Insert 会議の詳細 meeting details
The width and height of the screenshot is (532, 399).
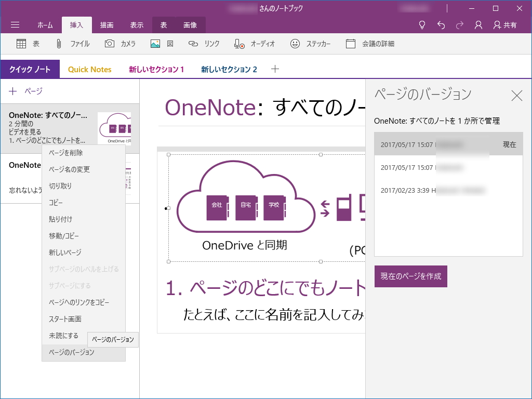coord(370,44)
